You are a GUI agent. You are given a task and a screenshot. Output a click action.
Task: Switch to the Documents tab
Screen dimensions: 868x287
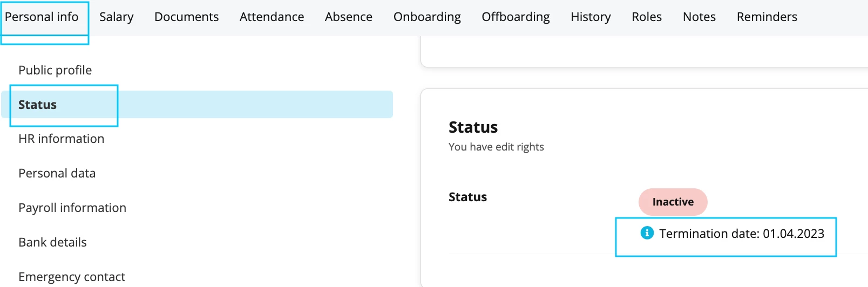click(186, 17)
